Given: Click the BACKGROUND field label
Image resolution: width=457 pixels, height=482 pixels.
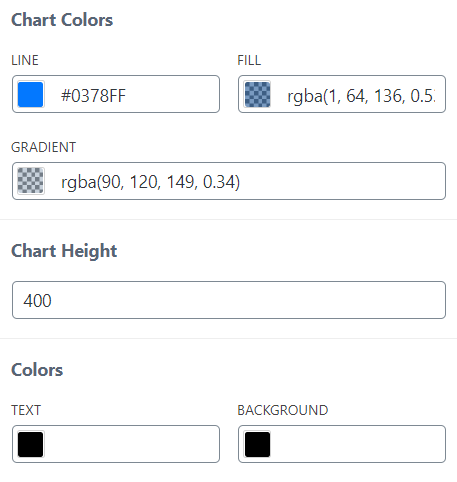Looking at the screenshot, I should click(x=283, y=410).
